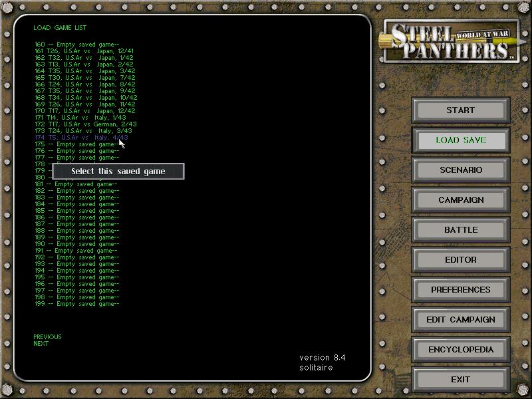Choose the BATTLE button

(461, 229)
